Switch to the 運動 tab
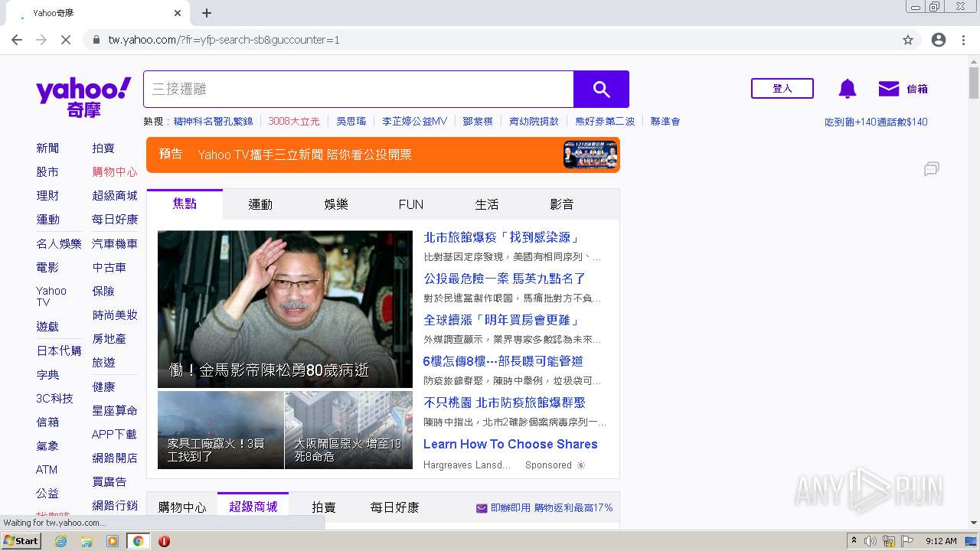Screen dimensions: 980x551 [260, 204]
